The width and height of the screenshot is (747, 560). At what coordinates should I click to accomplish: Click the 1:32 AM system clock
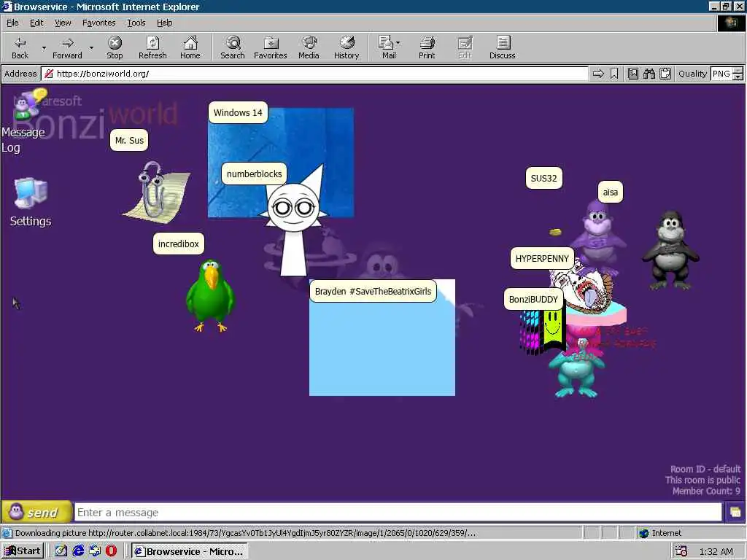click(x=716, y=551)
